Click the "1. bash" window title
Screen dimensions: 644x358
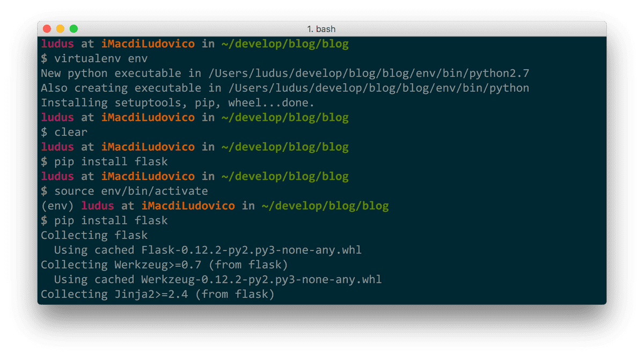pyautogui.click(x=321, y=29)
